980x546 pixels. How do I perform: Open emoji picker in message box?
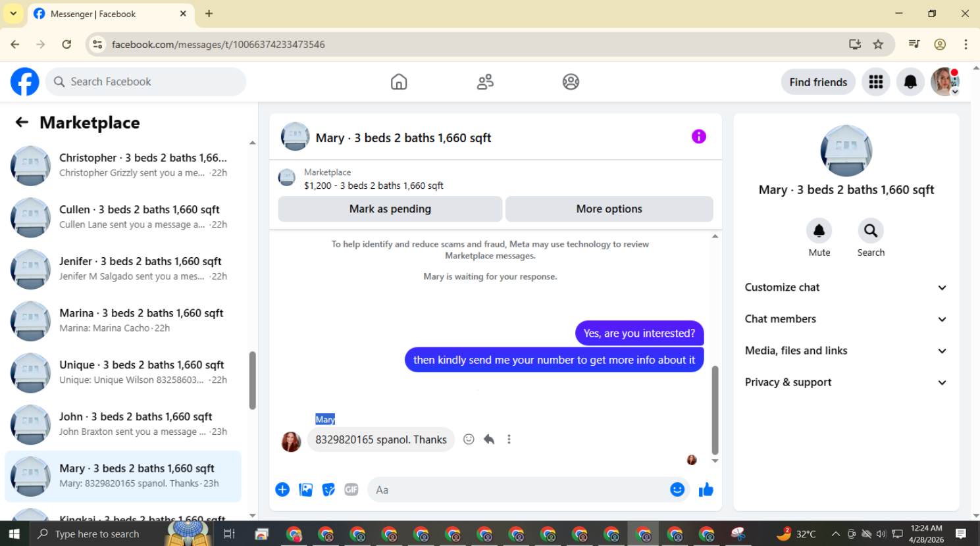click(677, 489)
